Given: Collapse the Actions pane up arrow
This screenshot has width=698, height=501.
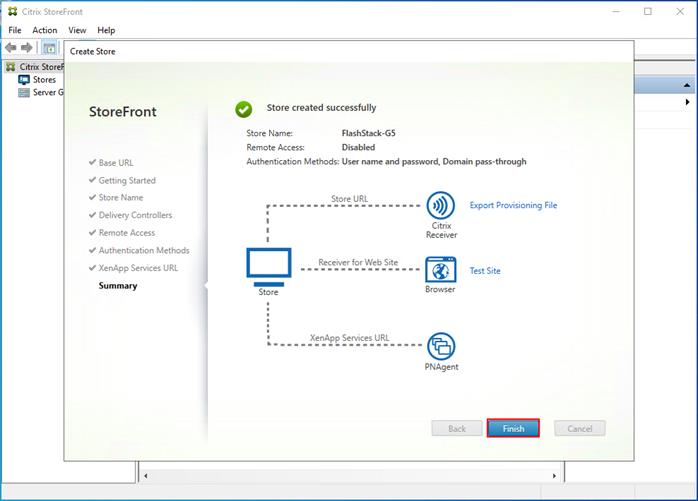Looking at the screenshot, I should pyautogui.click(x=687, y=85).
